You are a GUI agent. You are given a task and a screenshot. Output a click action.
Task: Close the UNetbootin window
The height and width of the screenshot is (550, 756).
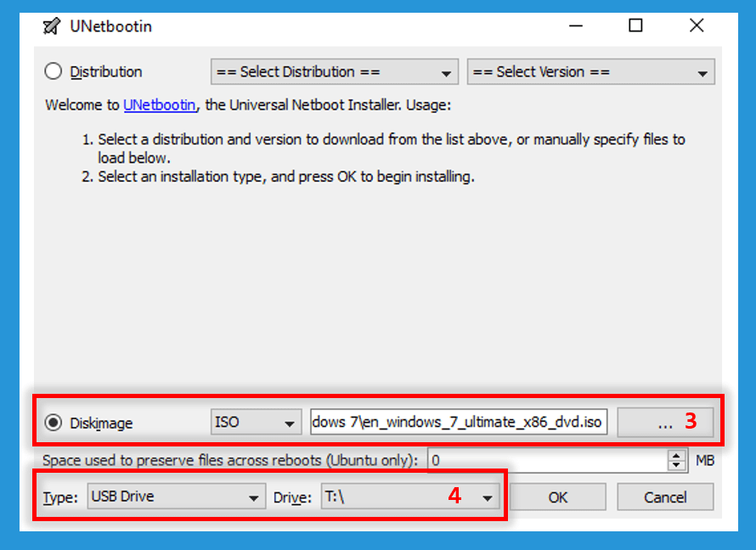[x=697, y=25]
